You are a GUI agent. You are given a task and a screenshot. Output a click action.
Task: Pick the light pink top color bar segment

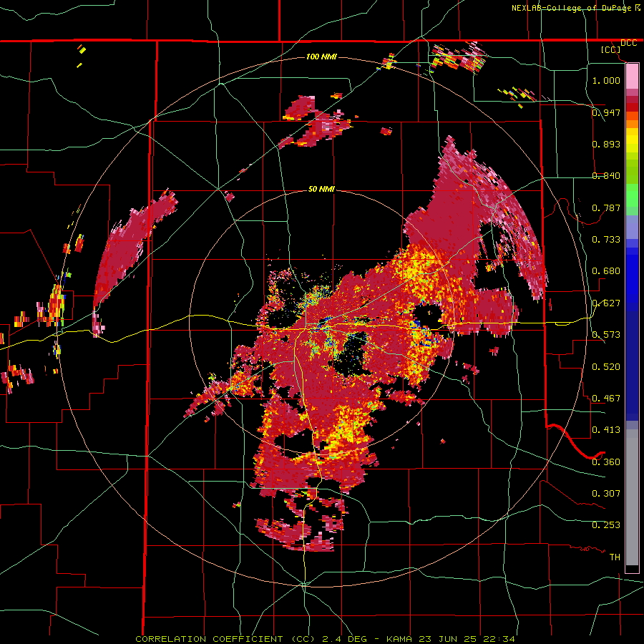click(632, 77)
